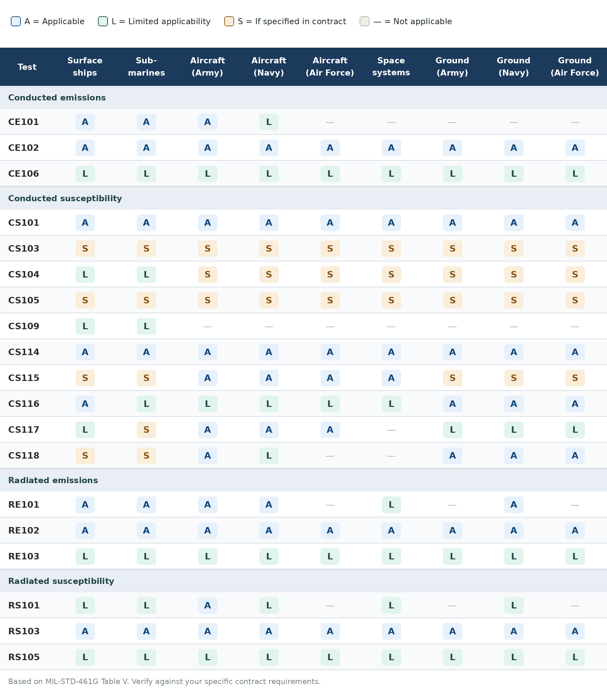The image size is (607, 700).
Task: Select the CS105 row label
Action: click(24, 300)
